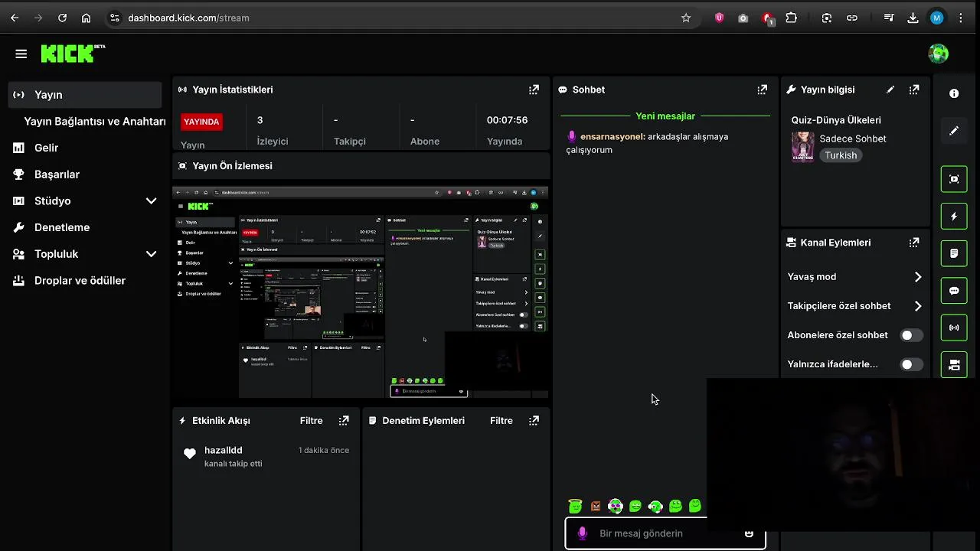Toggle the document moderation-log widget icon
980x551 pixels.
click(954, 253)
